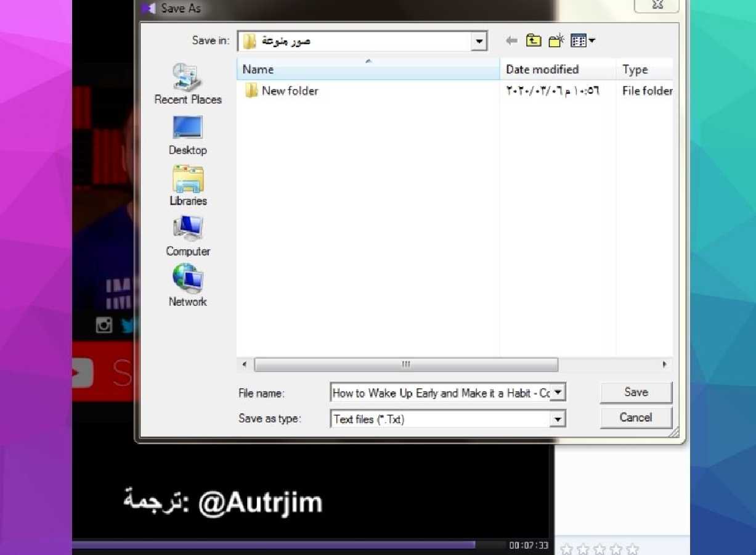Sort by the Type column header
The height and width of the screenshot is (555, 756).
click(644, 70)
